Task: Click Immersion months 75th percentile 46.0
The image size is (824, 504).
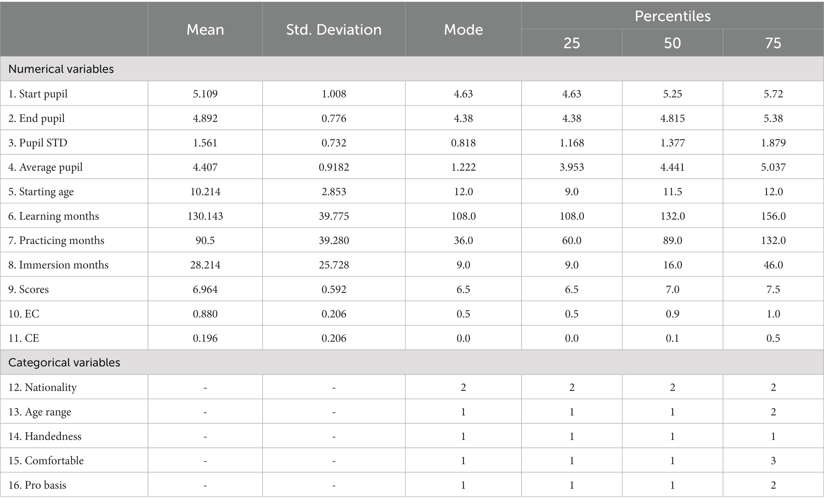Action: click(773, 265)
